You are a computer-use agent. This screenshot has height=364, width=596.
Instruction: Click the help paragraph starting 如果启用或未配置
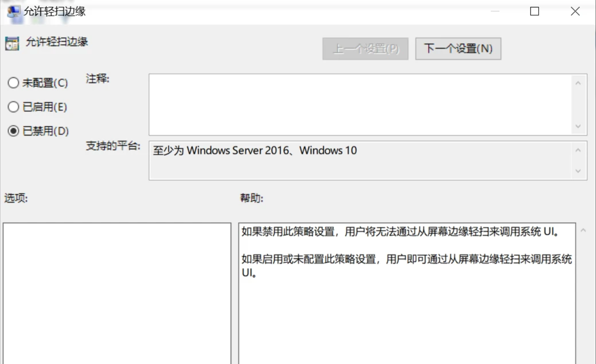point(407,266)
